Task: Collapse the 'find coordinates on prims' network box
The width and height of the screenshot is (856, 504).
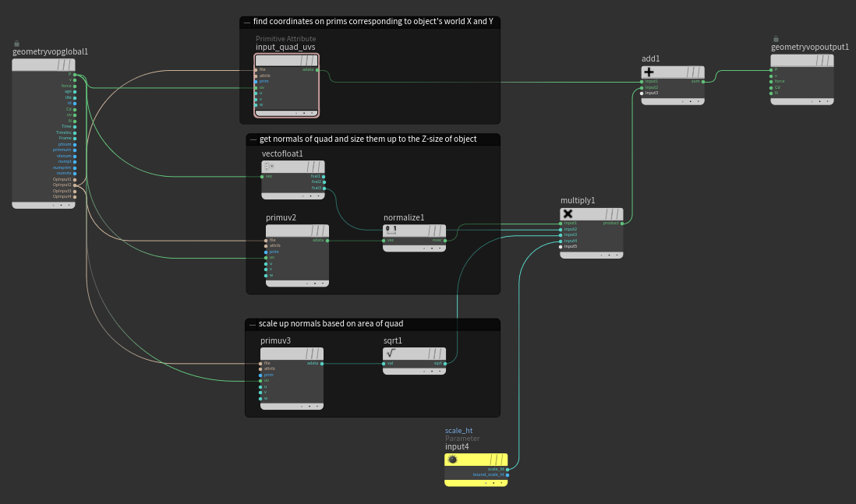Action: click(x=247, y=22)
